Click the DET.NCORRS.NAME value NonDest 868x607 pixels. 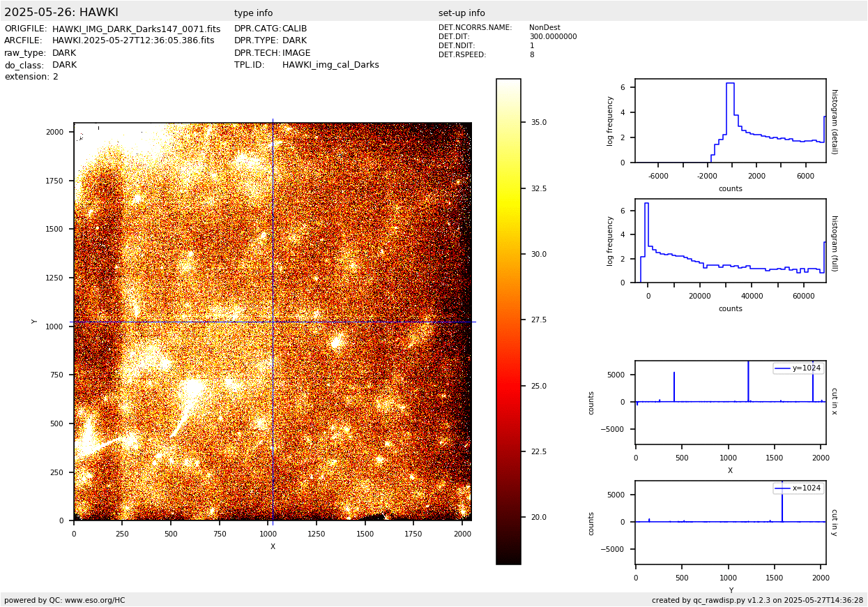pyautogui.click(x=545, y=28)
